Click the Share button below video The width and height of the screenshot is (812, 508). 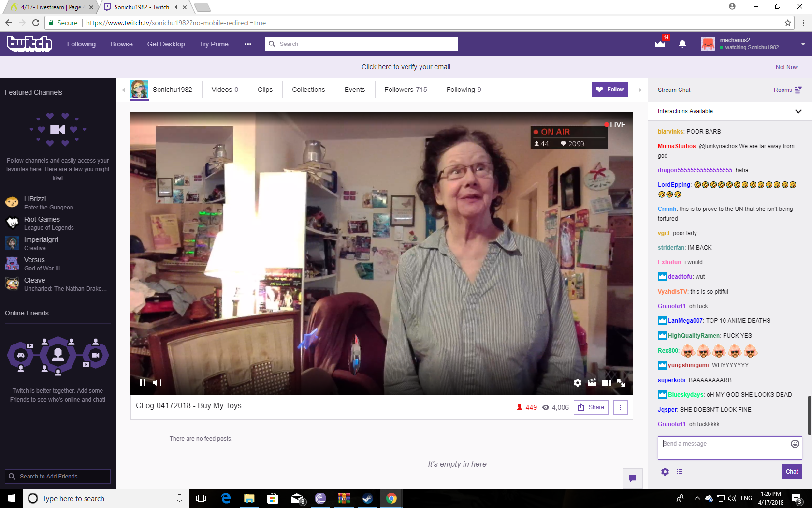click(591, 407)
